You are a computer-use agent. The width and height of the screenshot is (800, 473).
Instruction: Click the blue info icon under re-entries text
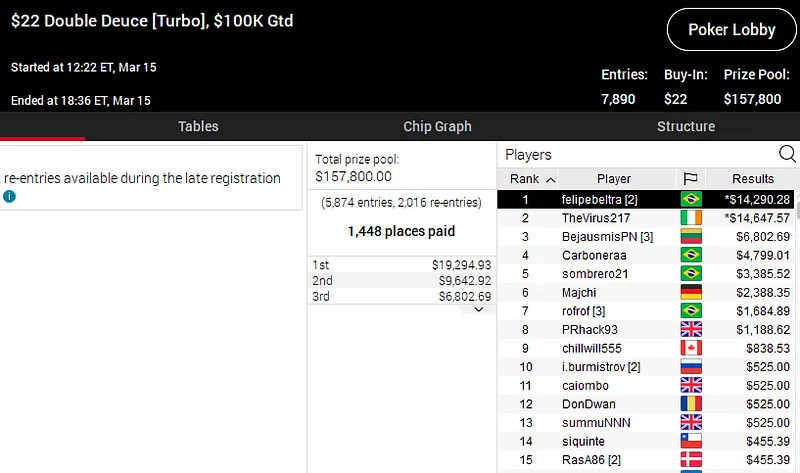click(10, 197)
